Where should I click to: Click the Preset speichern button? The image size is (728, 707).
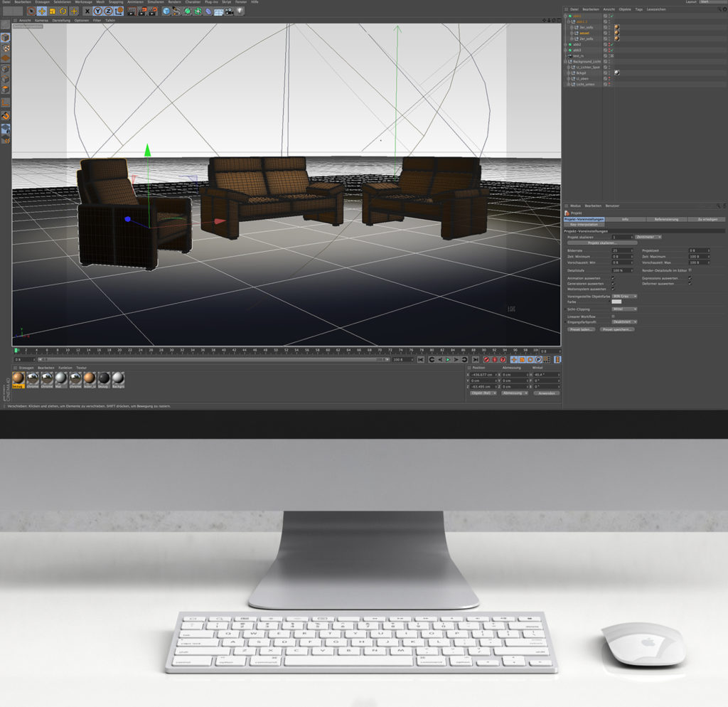click(x=616, y=329)
